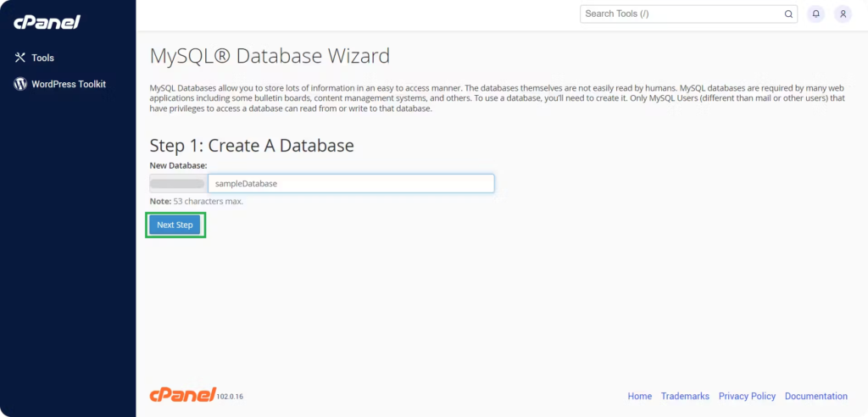Click the footer cPanel logo
The width and height of the screenshot is (868, 417).
(183, 395)
